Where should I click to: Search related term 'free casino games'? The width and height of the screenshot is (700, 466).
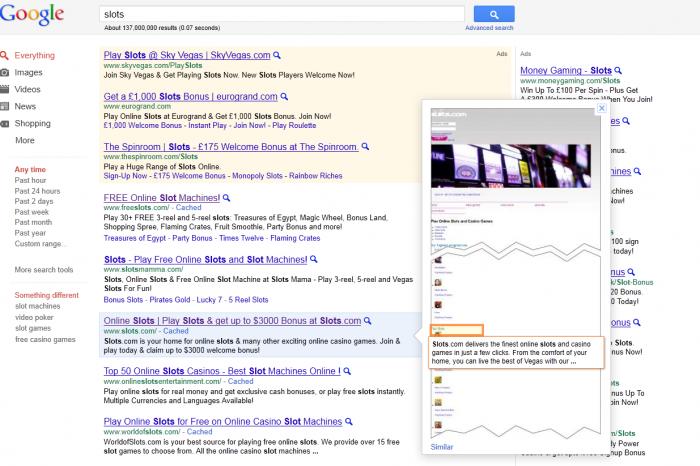(x=45, y=339)
